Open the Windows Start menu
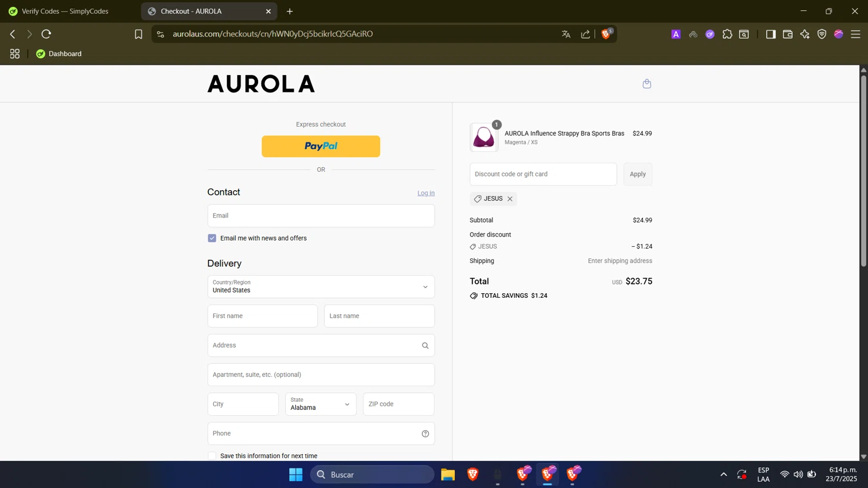Image resolution: width=868 pixels, height=488 pixels. (x=296, y=475)
